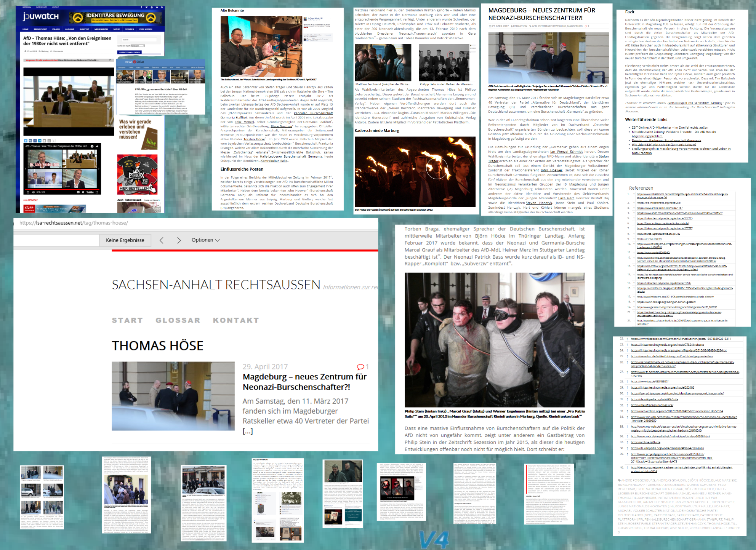756x550 pixels.
Task: Open the KONTAKT page link
Action: coord(236,320)
